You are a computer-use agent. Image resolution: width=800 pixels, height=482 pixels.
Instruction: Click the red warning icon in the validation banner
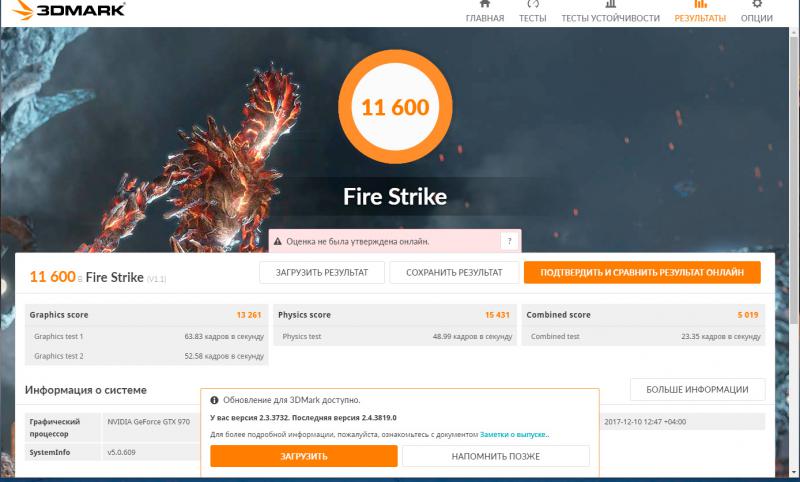277,241
